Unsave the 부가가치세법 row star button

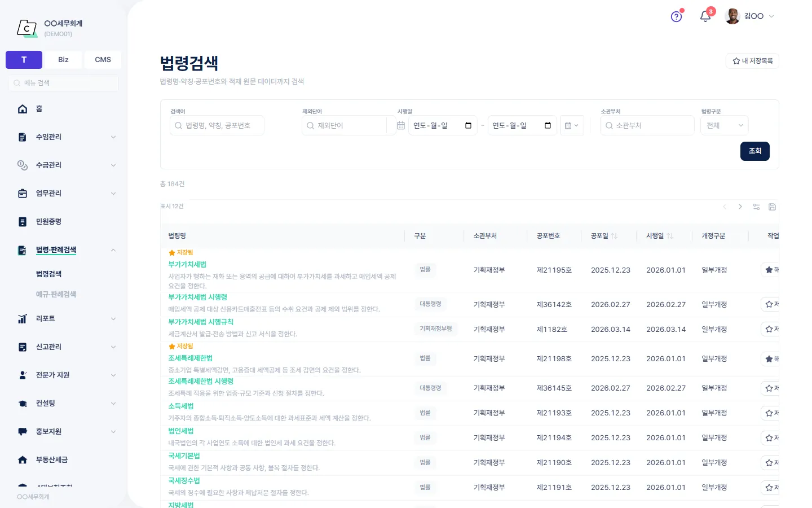click(770, 270)
